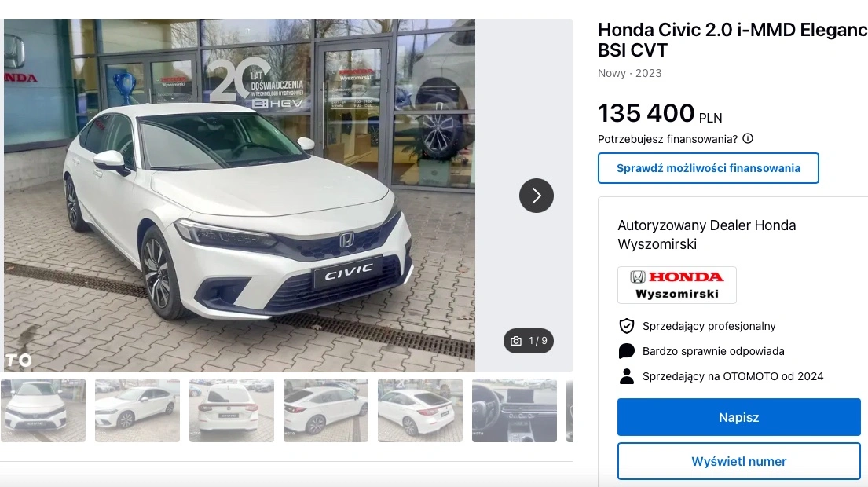Click the Napisz button

coord(739,417)
